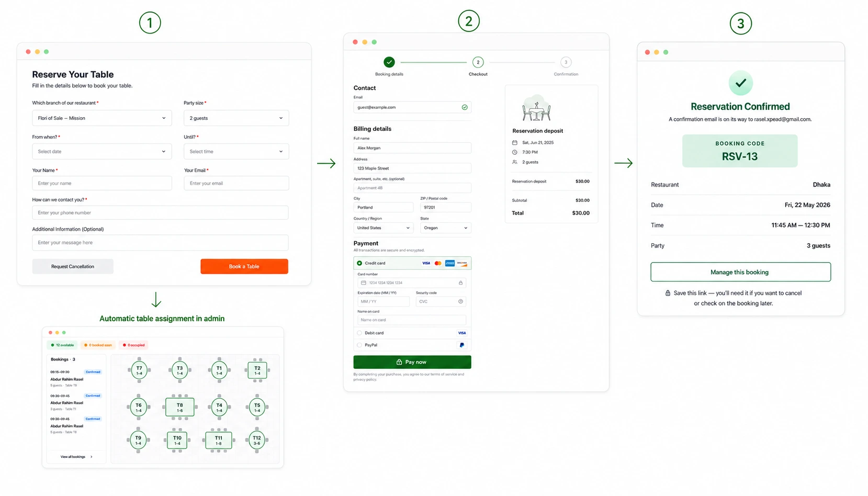Click the green email validation check icon

[x=465, y=107]
